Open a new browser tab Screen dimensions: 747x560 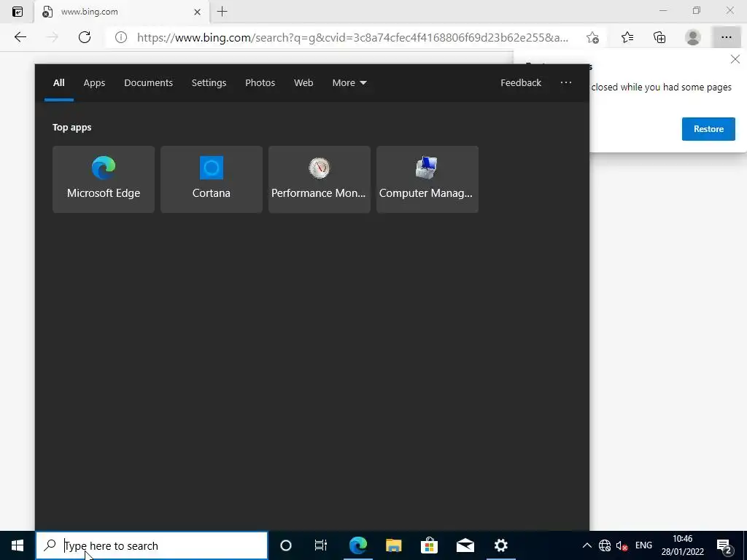click(222, 12)
